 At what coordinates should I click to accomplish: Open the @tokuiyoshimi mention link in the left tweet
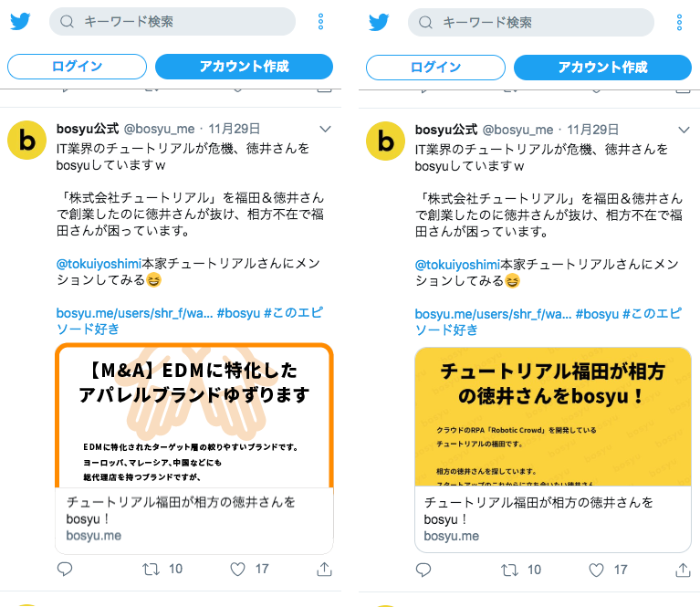tap(99, 264)
